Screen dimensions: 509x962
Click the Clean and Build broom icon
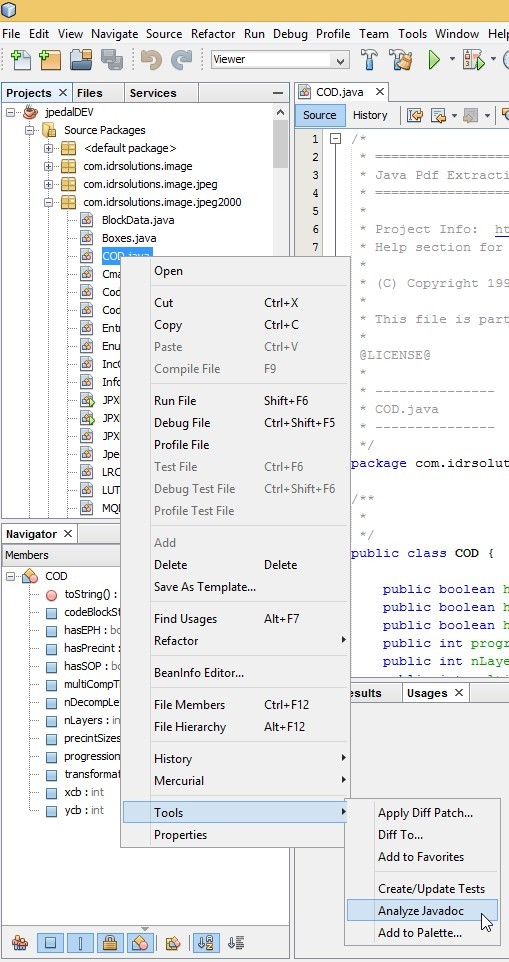pos(401,60)
